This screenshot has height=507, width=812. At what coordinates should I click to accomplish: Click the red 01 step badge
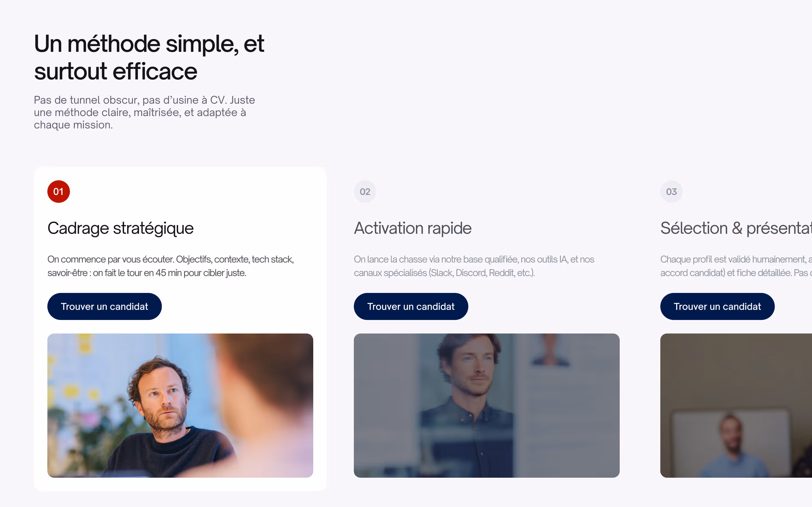tap(58, 192)
